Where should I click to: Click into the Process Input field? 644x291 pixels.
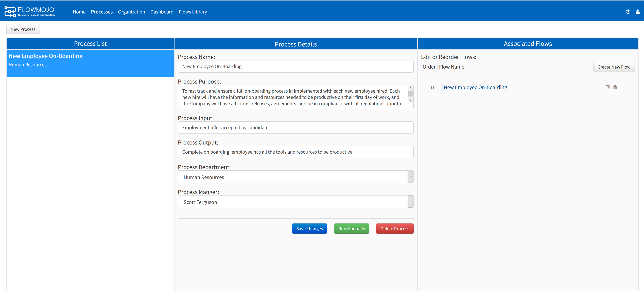click(295, 127)
